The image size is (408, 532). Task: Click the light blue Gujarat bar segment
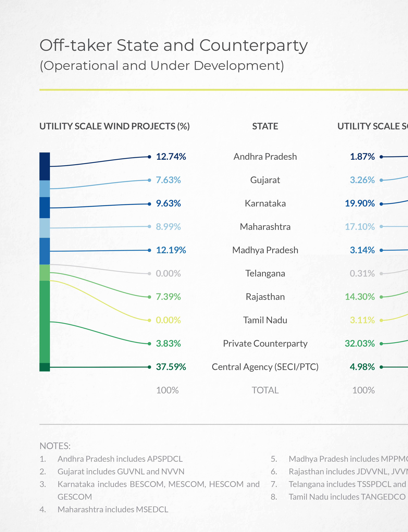click(x=45, y=189)
